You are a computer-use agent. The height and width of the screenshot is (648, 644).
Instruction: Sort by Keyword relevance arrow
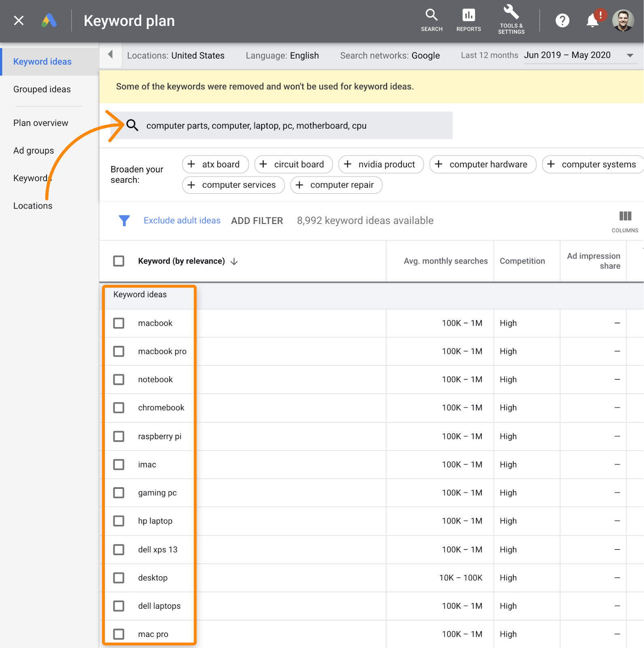(234, 262)
